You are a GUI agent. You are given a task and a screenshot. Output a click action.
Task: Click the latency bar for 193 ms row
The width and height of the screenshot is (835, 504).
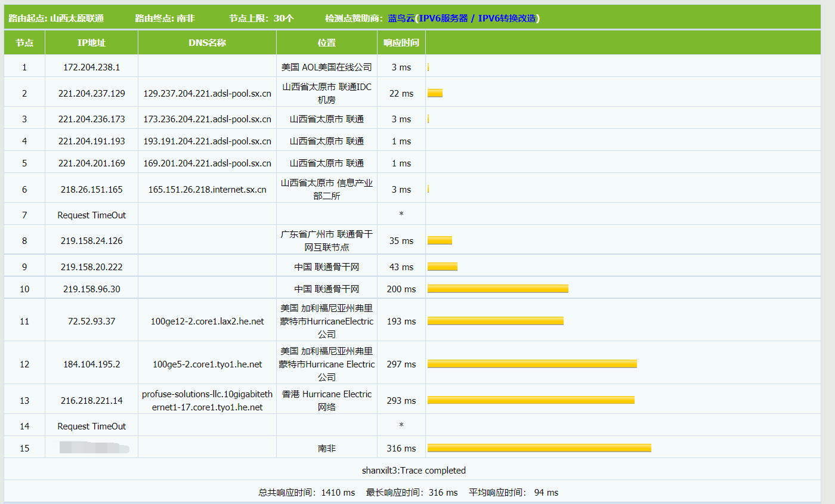click(x=496, y=321)
